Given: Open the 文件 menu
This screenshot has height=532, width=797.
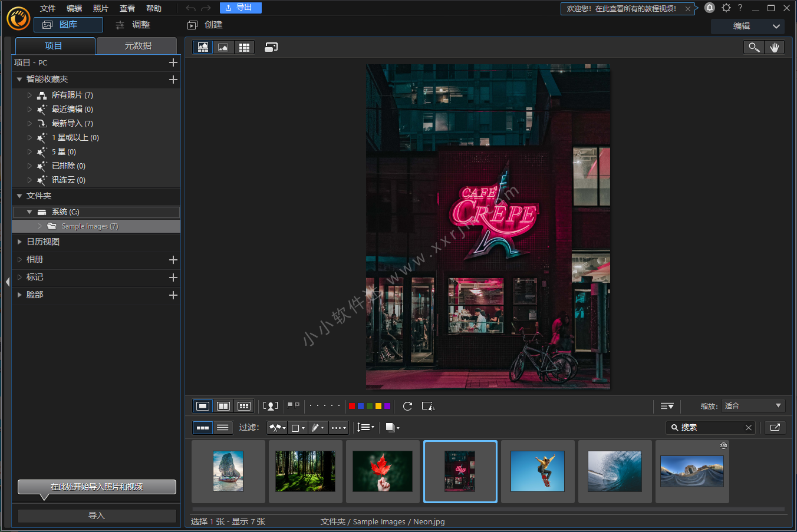Looking at the screenshot, I should pos(48,8).
